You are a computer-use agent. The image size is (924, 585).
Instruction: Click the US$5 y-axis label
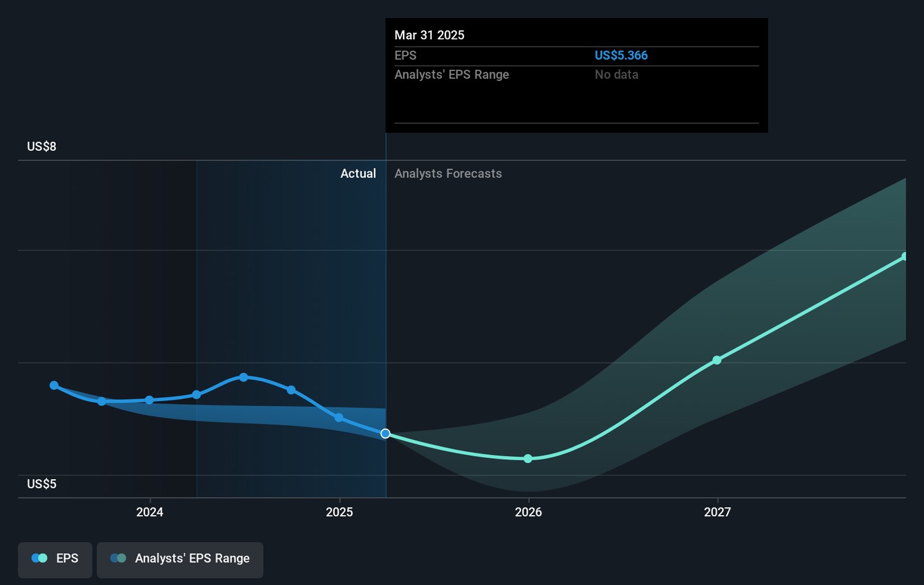coord(42,484)
